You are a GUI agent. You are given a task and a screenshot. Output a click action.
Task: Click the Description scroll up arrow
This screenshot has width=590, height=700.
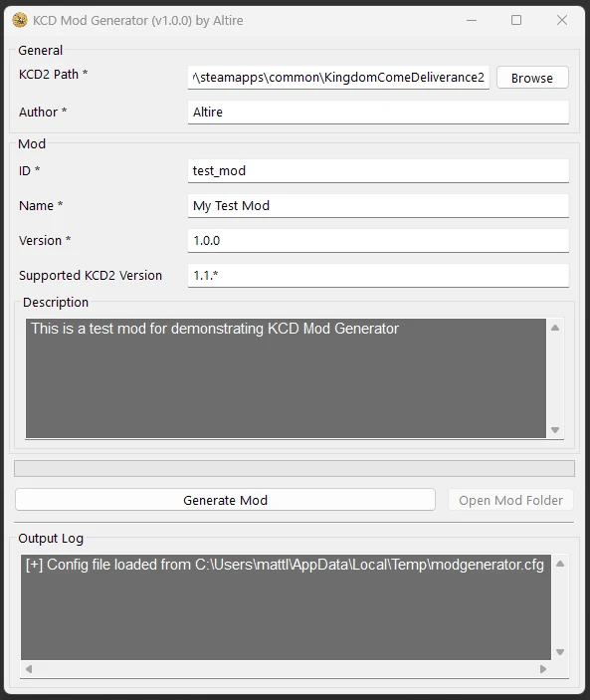tap(555, 328)
